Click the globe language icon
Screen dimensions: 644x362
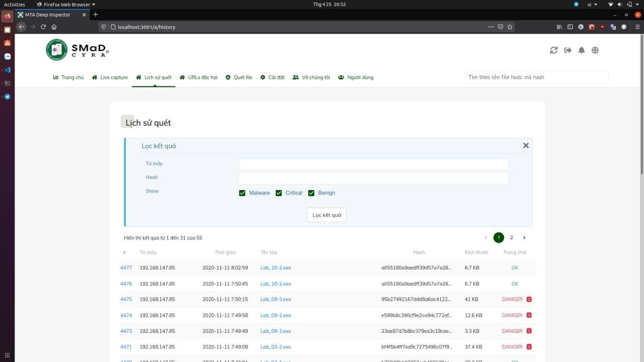[x=595, y=50]
